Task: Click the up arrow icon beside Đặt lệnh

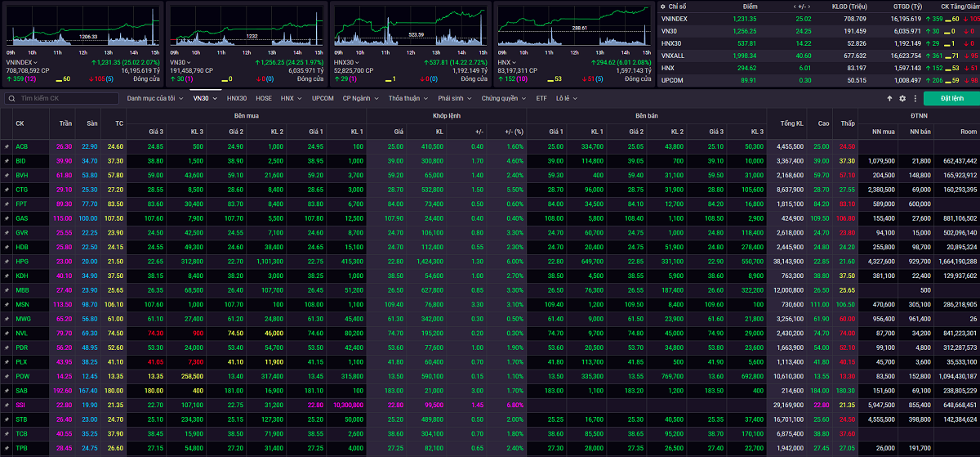Action: coord(890,98)
